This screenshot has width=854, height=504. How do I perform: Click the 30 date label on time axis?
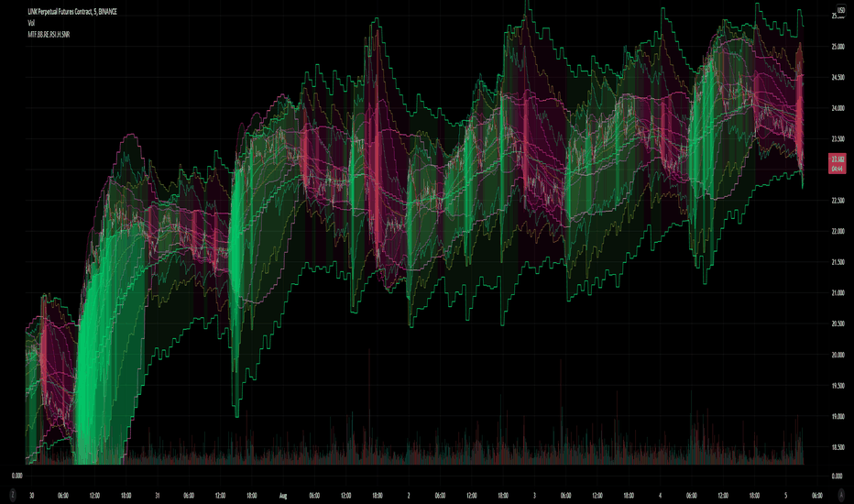pos(31,496)
